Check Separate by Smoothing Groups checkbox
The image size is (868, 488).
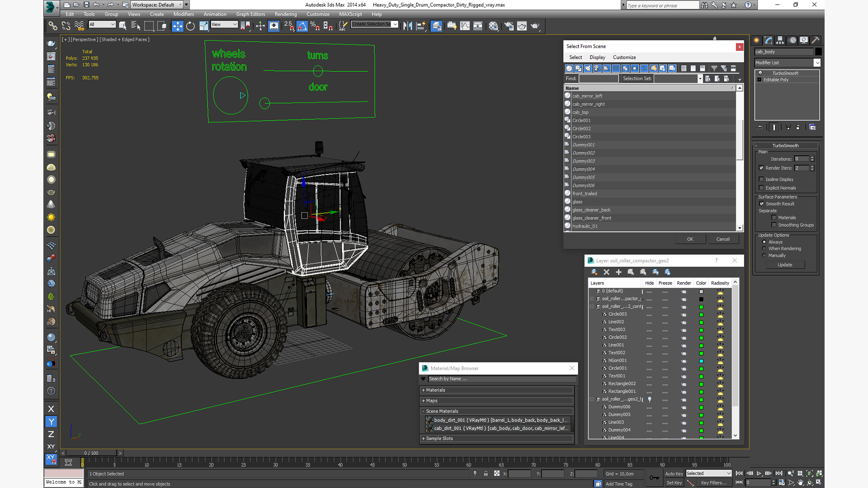tap(774, 225)
